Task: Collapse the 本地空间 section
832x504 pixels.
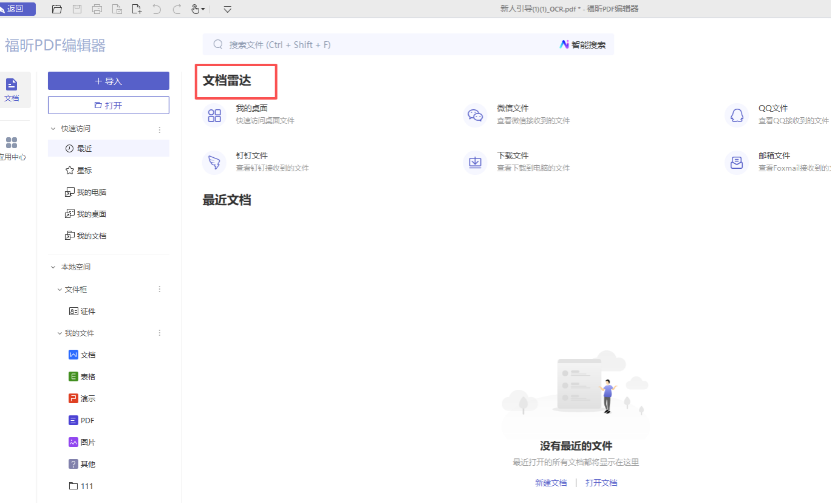Action: click(x=52, y=267)
